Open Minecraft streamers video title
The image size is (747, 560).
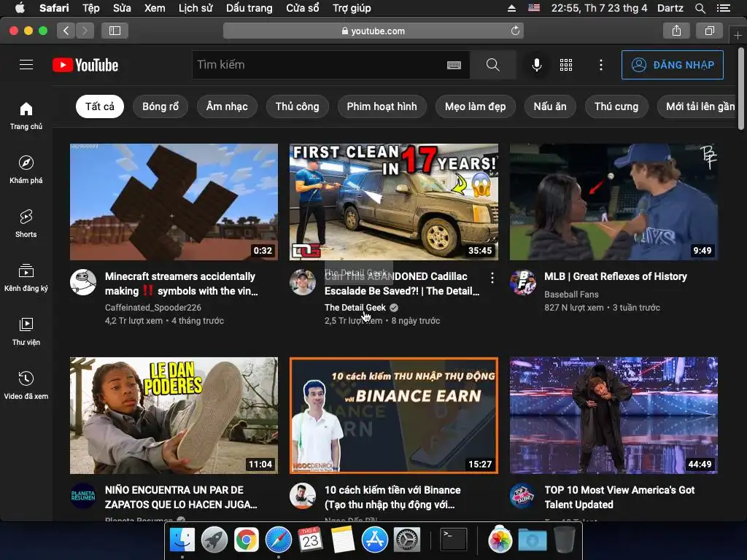coord(181,284)
